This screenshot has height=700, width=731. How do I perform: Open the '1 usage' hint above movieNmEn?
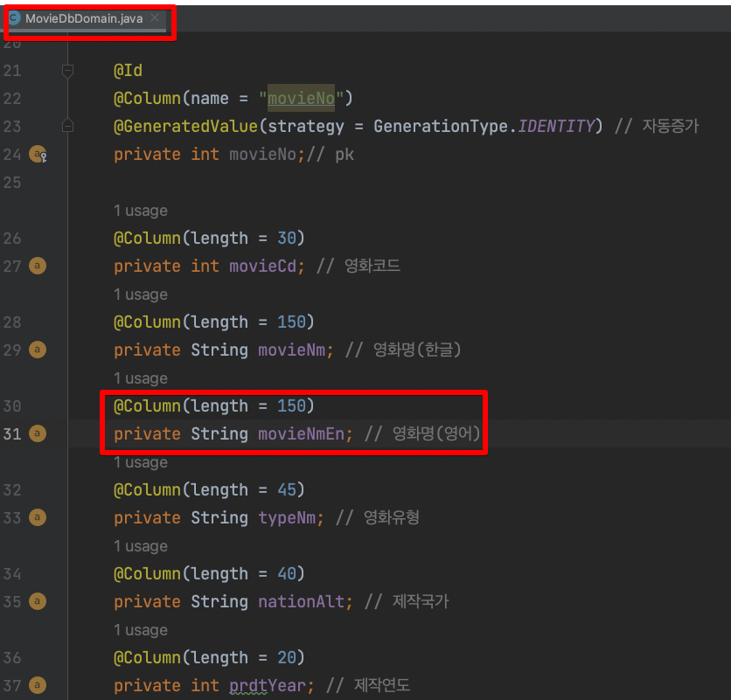tap(141, 378)
